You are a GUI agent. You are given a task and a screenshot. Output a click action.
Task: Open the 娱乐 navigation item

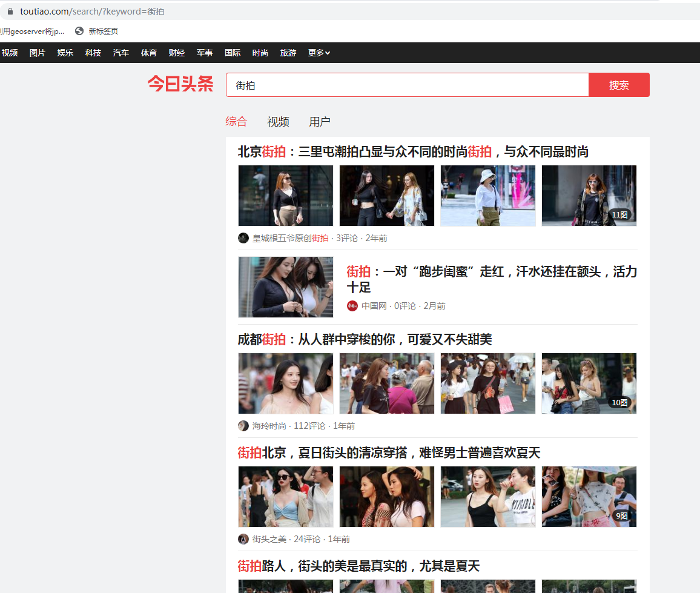tap(65, 53)
